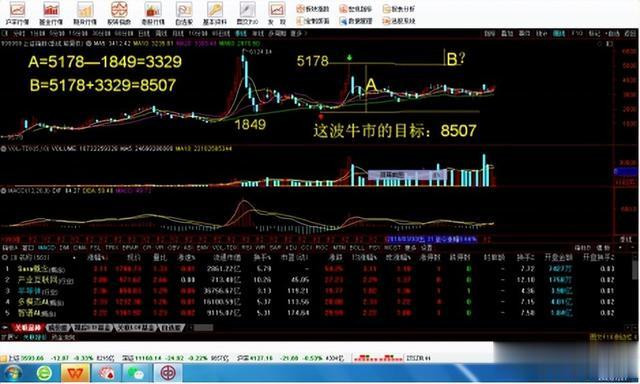Screen dimensions: 640x384
Task: Launch green browser icon on Windows taskbar
Action: 44,373
